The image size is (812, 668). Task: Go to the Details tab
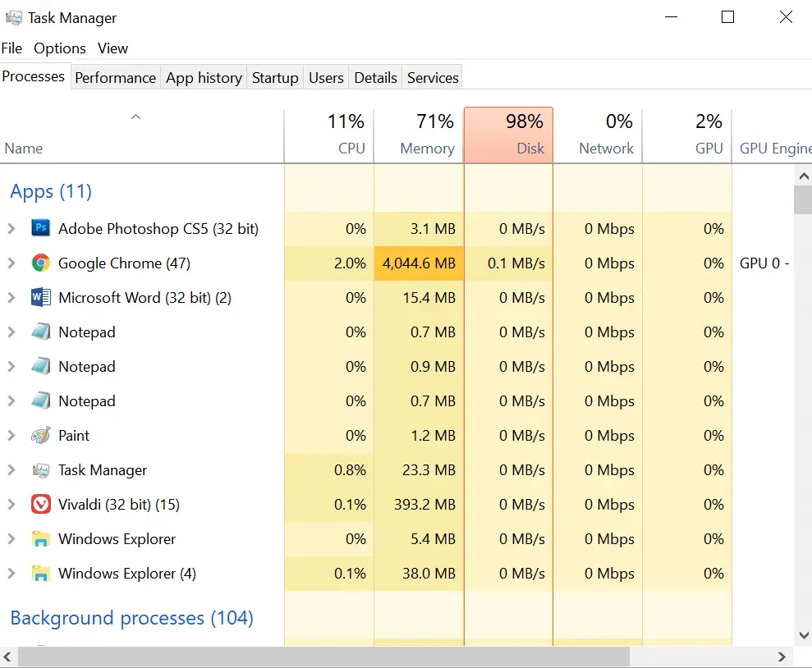[x=375, y=78]
